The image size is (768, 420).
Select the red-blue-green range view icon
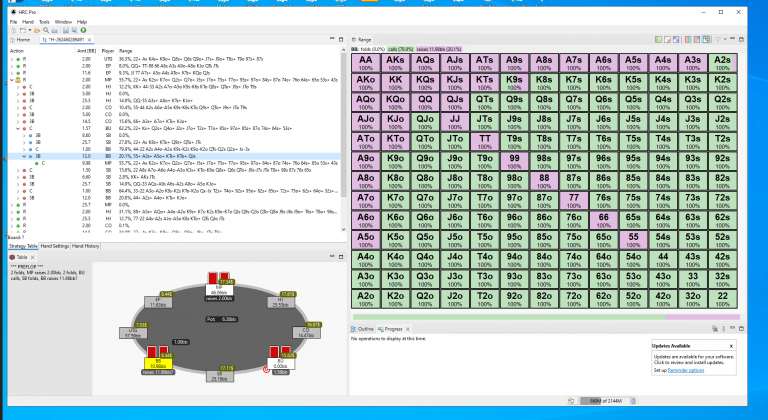click(697, 40)
